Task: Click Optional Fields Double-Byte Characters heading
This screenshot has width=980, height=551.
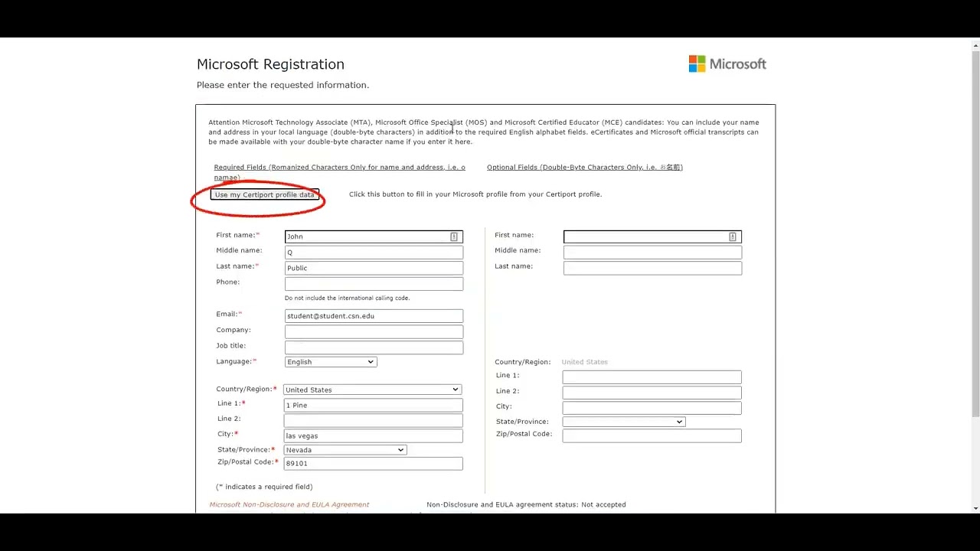Action: point(585,167)
